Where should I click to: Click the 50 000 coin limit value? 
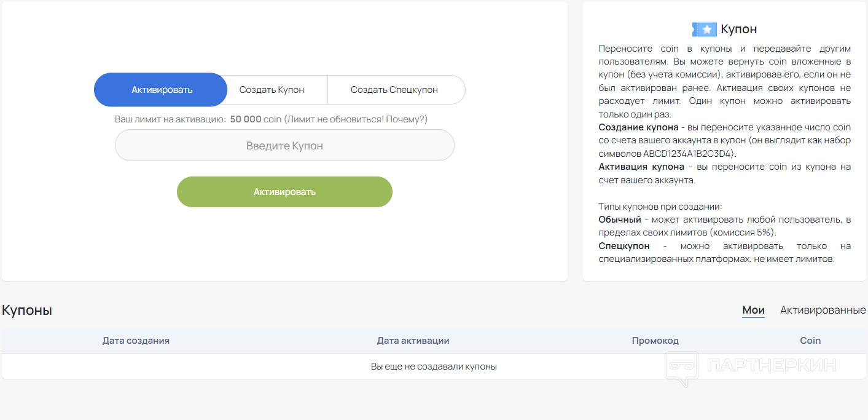255,119
